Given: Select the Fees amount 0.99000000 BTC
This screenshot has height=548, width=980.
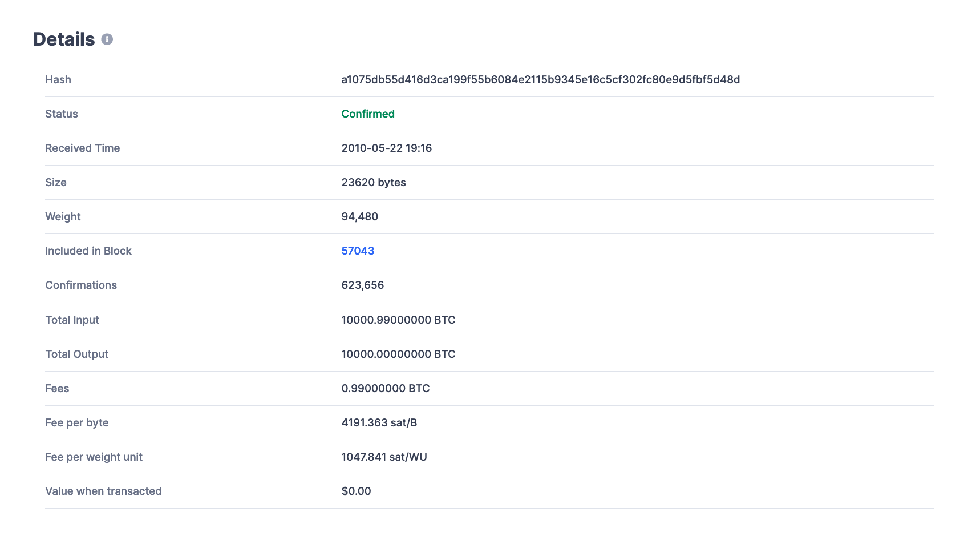Looking at the screenshot, I should point(386,388).
